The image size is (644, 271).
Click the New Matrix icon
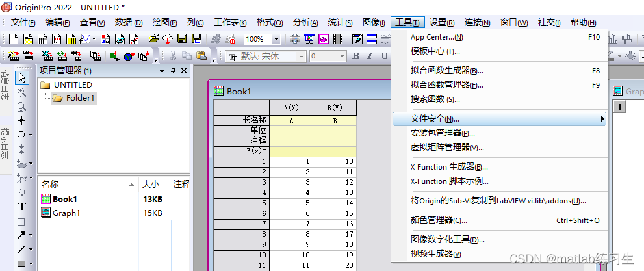coord(71,40)
